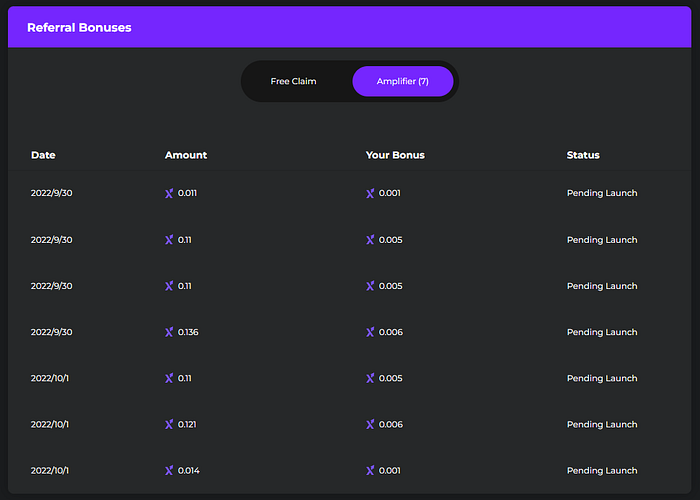Click token icon next to 0.001 bonus in first row

(x=370, y=193)
